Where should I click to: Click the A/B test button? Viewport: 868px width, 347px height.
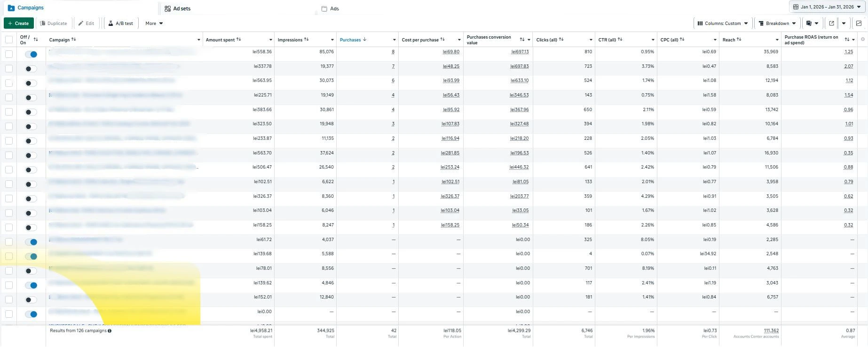pyautogui.click(x=121, y=23)
